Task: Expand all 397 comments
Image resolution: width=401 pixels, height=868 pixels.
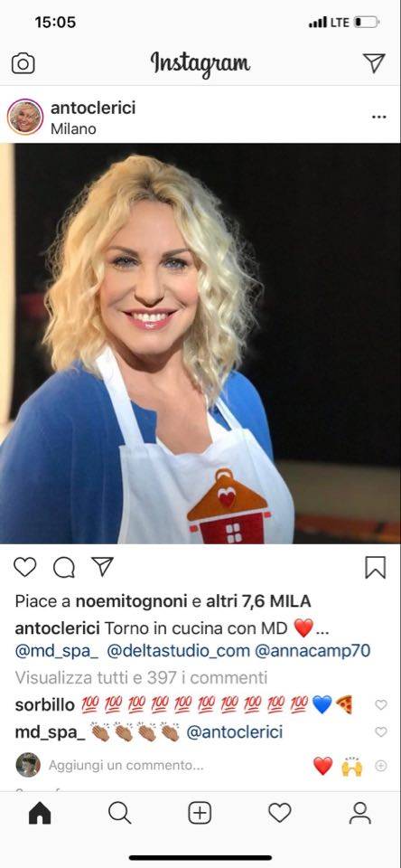Action: pyautogui.click(x=141, y=677)
